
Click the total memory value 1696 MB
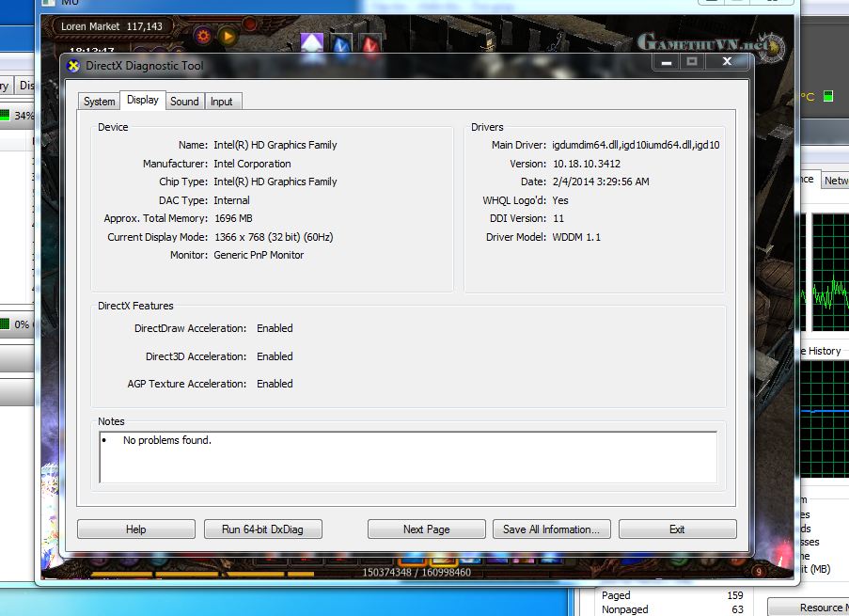233,218
